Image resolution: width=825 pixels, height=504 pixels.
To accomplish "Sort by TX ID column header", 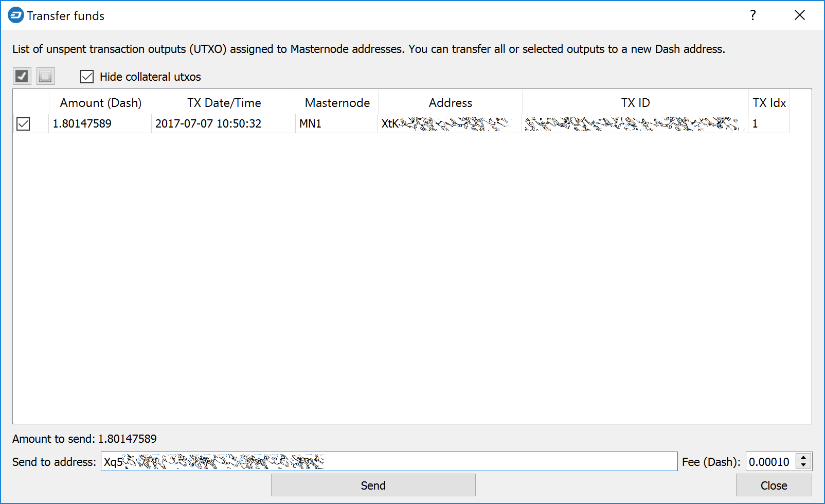I will coord(635,103).
